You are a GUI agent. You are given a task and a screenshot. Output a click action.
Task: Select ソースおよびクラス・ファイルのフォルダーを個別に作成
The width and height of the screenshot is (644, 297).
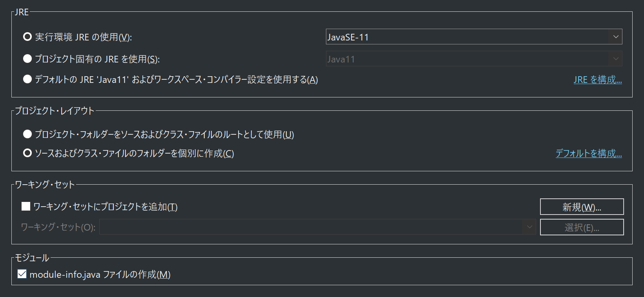(27, 152)
